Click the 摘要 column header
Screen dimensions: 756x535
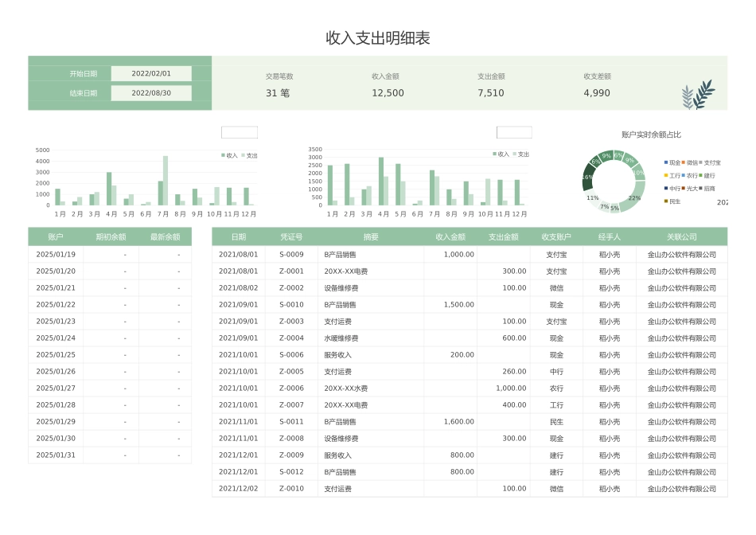pos(371,236)
